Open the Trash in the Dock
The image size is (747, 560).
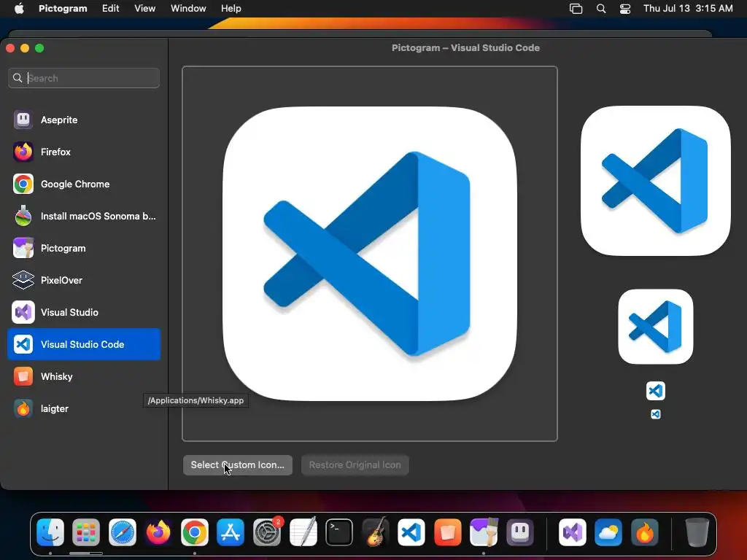697,532
